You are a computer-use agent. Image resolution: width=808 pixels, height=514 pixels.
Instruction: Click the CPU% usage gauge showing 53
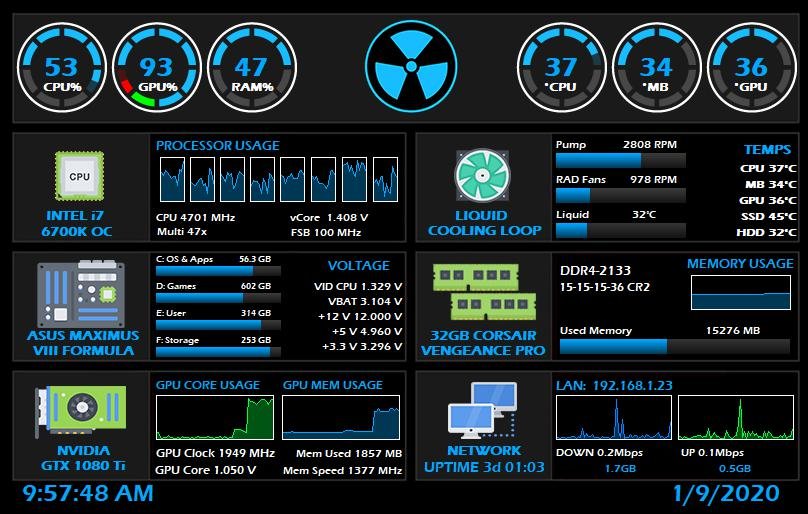pos(61,68)
